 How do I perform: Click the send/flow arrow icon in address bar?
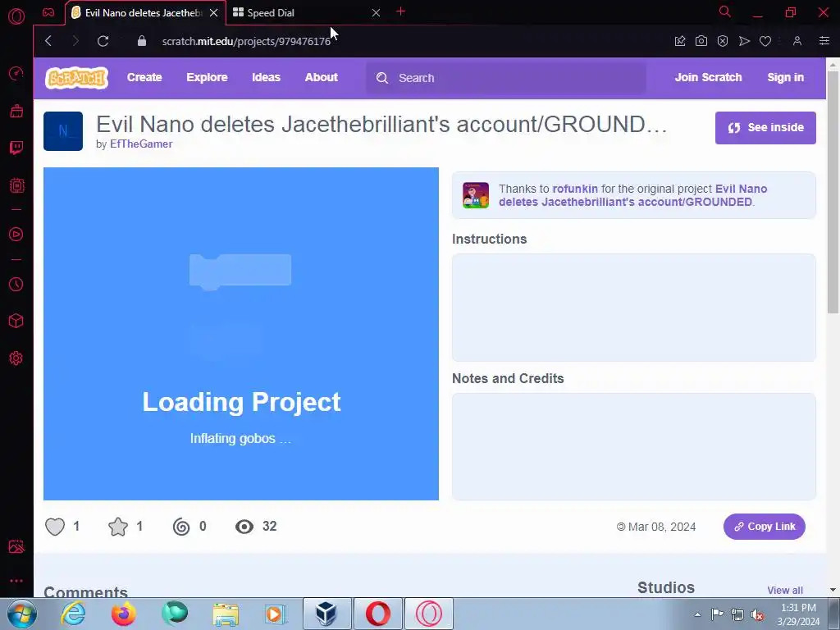pyautogui.click(x=743, y=41)
